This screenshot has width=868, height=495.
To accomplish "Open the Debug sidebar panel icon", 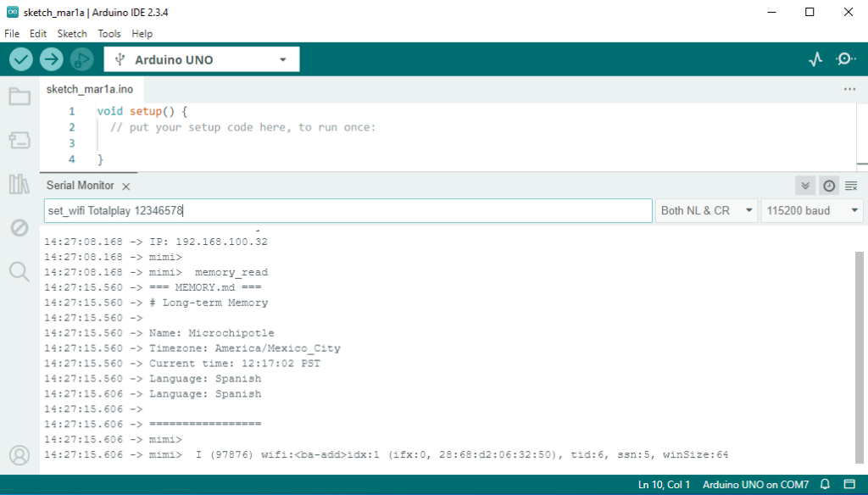I will [19, 227].
